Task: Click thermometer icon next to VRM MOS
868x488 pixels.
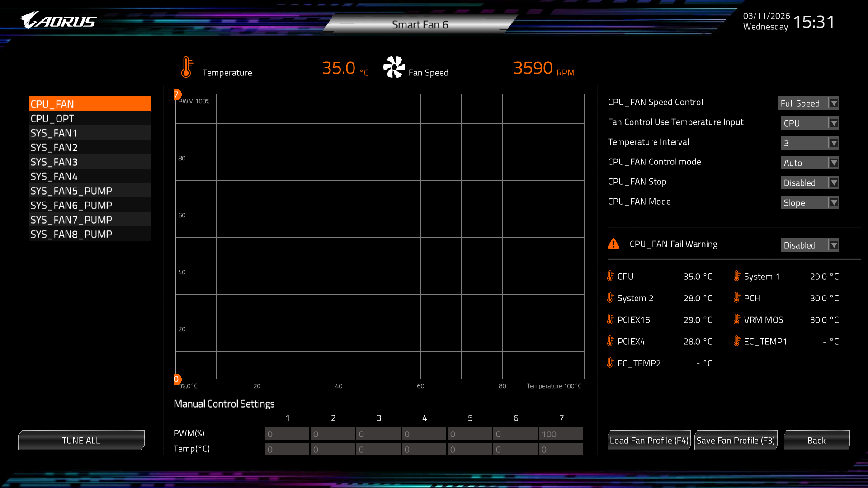Action: pos(737,319)
